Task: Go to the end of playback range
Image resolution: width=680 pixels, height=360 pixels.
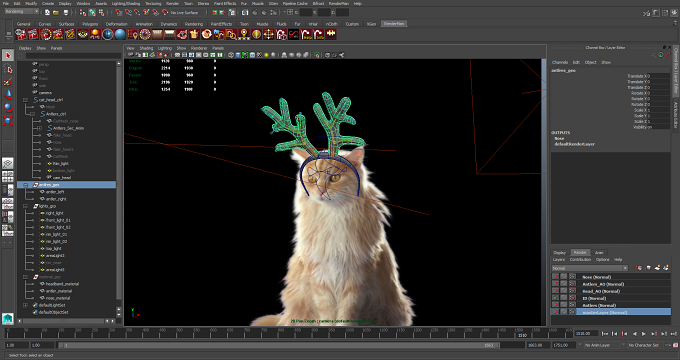Action: point(673,334)
